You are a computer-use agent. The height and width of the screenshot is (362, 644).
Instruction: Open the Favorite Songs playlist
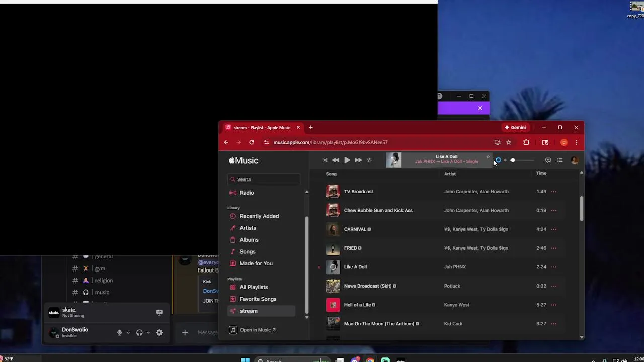point(258,299)
